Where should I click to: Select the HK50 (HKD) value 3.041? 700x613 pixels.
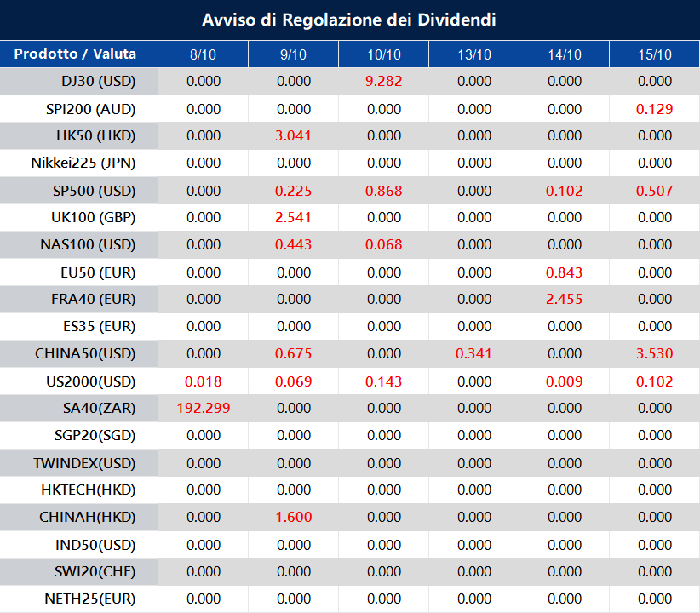(294, 136)
